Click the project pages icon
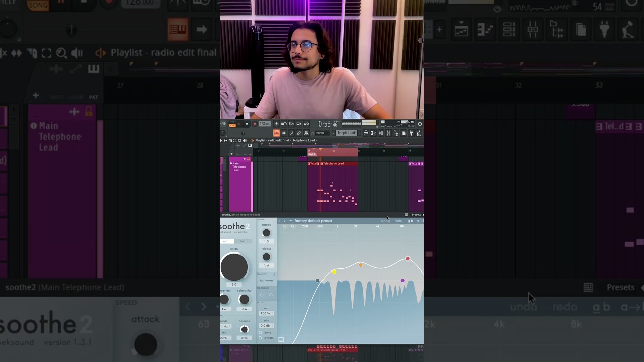This screenshot has height=362, width=644. [x=404, y=133]
